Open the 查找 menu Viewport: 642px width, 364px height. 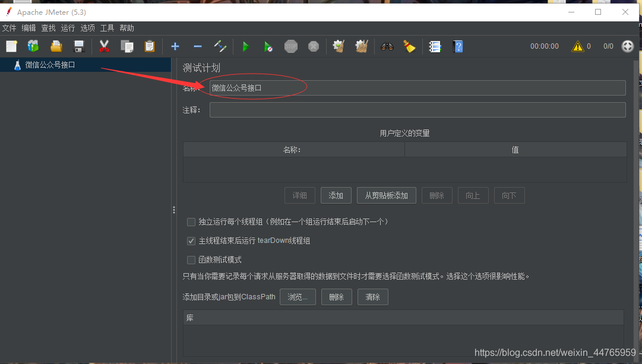coord(48,28)
